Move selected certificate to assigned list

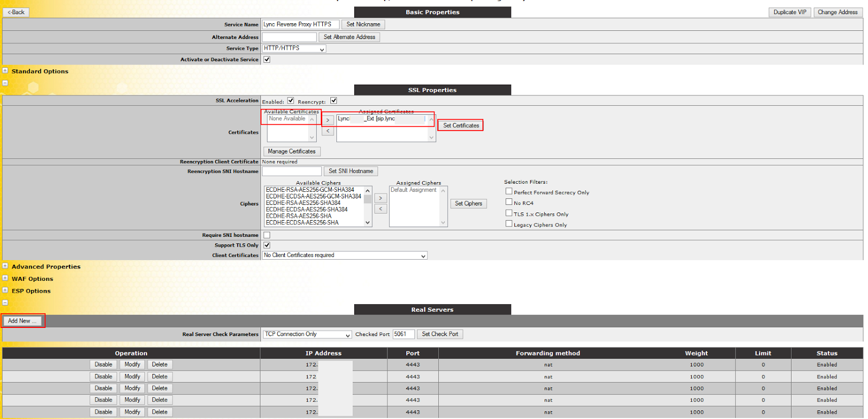tap(328, 120)
